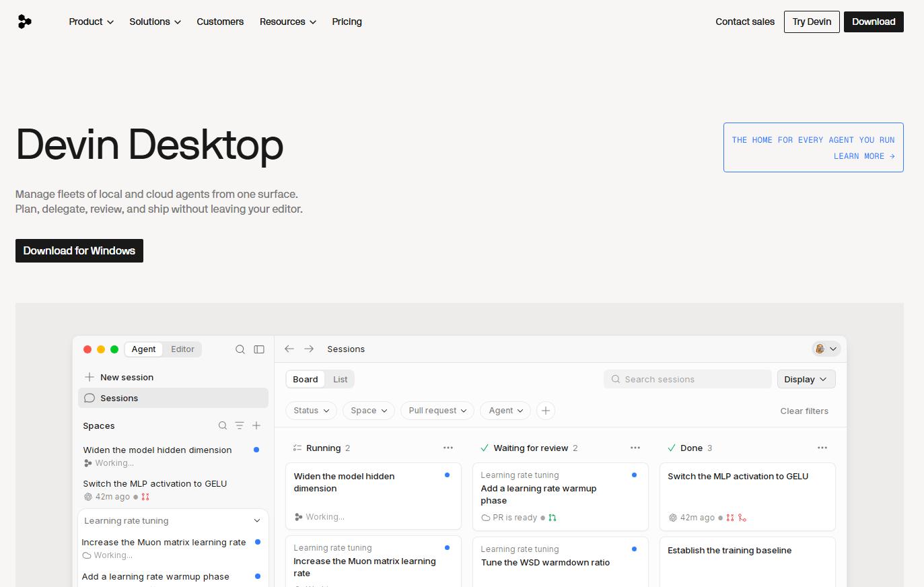Open the Running column more options
The height and width of the screenshot is (587, 924).
[448, 448]
